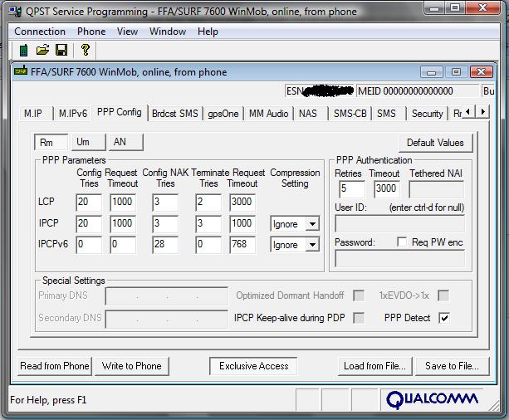Screen dimensions: 509x420
Task: Open the Window menu
Action: point(168,32)
